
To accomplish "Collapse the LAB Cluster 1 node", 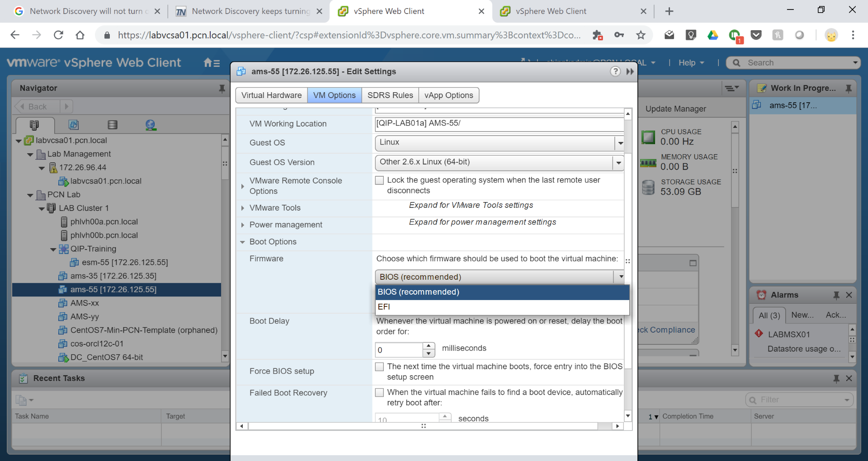I will pyautogui.click(x=42, y=209).
